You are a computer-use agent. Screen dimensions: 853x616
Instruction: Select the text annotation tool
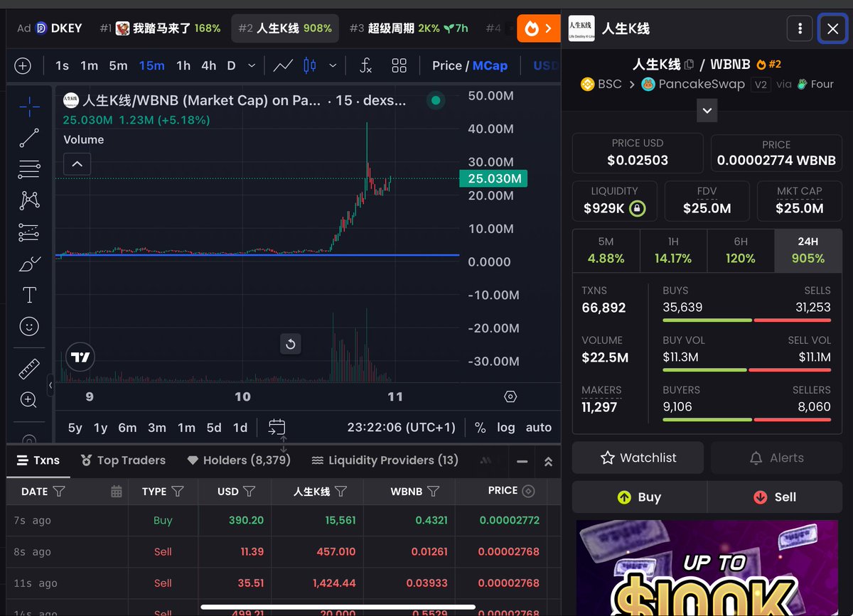click(x=29, y=295)
